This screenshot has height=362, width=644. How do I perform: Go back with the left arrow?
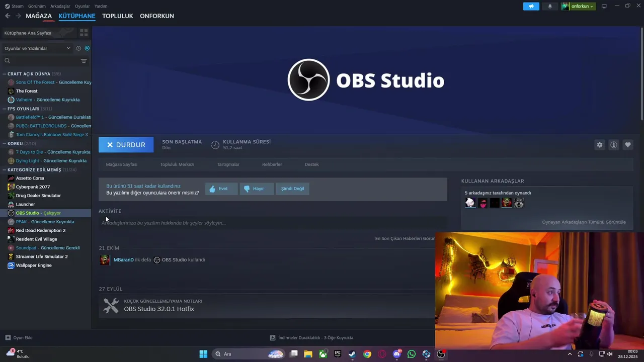coord(8,16)
